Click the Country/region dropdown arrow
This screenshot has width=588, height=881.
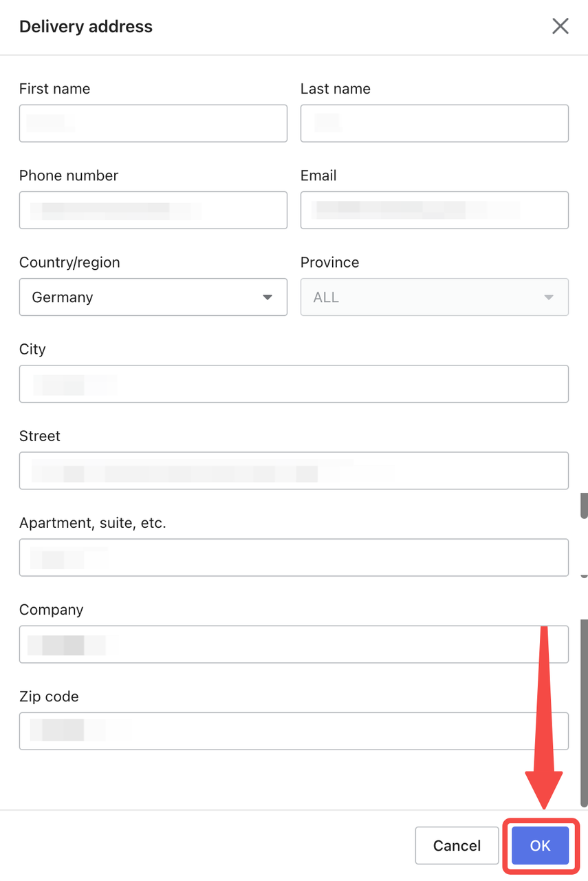[268, 297]
